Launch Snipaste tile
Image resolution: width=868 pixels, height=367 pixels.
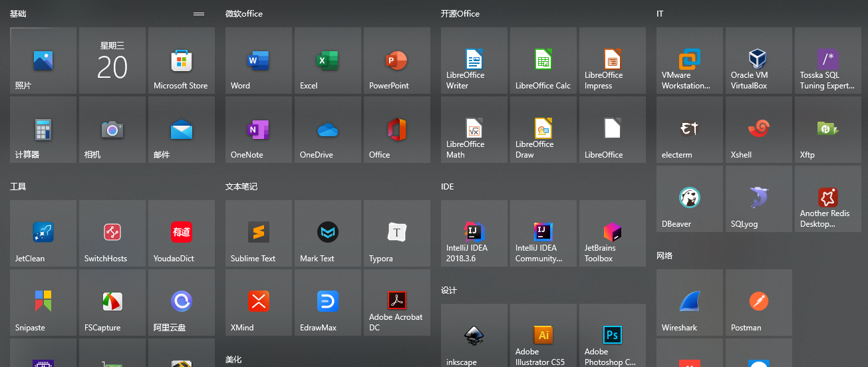click(x=43, y=303)
